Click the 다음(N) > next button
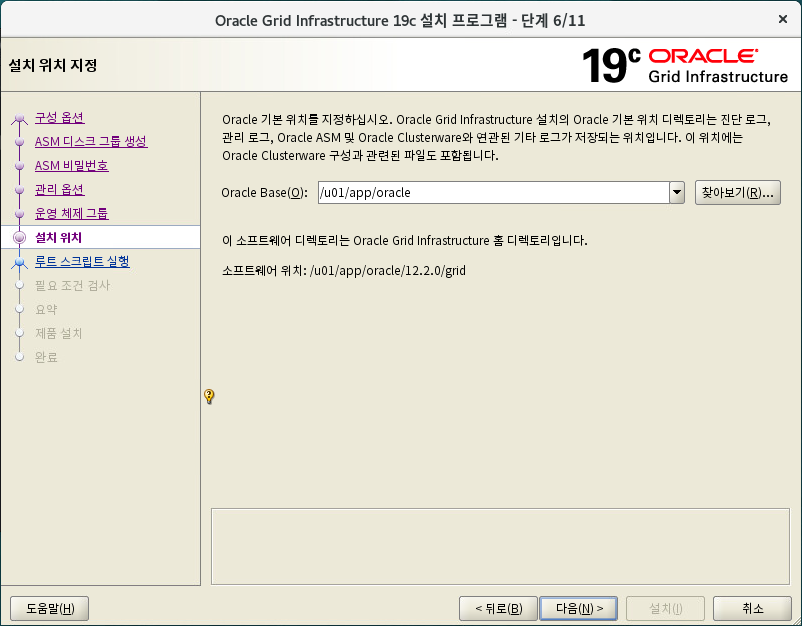The image size is (802, 626). click(x=578, y=609)
